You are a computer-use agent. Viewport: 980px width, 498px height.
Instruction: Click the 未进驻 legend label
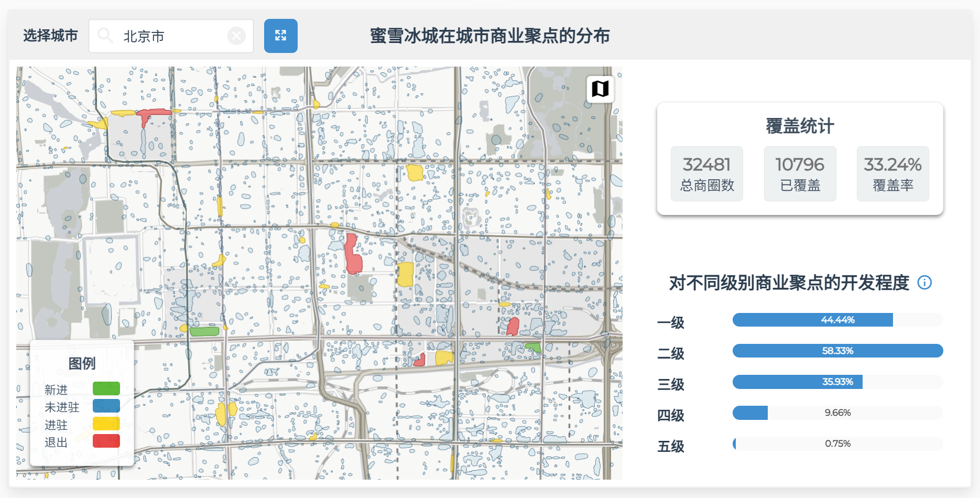coord(62,407)
